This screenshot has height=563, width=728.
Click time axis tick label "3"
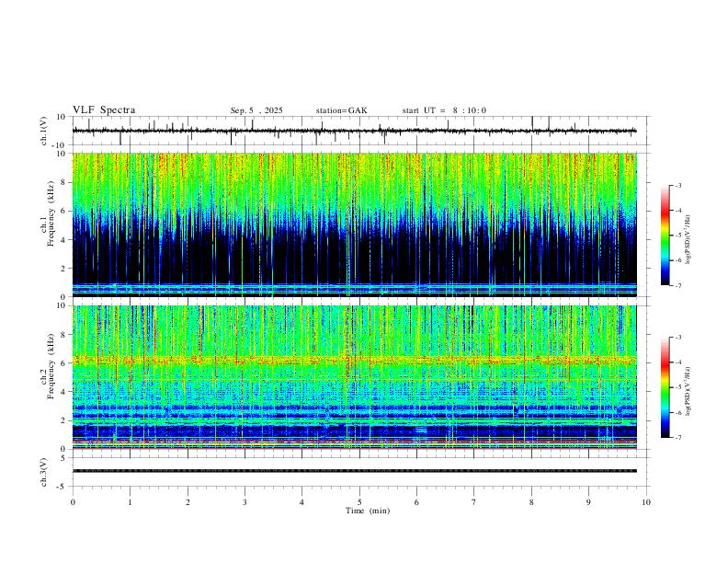point(245,502)
